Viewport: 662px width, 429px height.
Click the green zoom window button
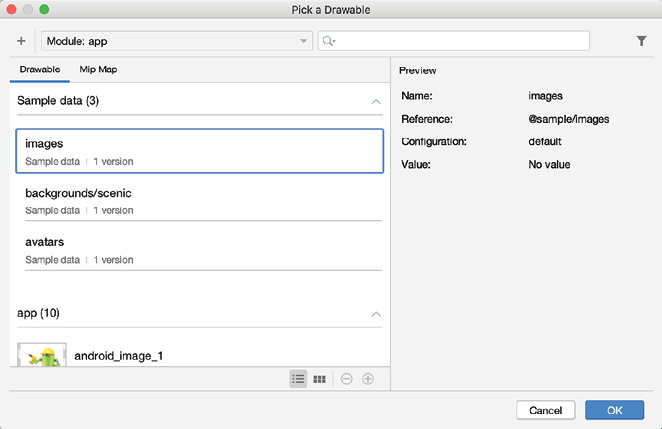pos(44,9)
